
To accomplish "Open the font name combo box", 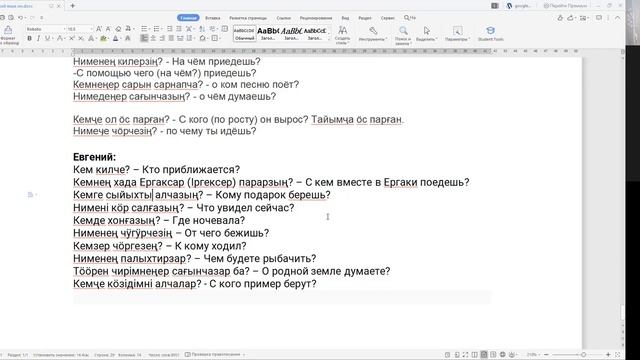I will pos(46,29).
